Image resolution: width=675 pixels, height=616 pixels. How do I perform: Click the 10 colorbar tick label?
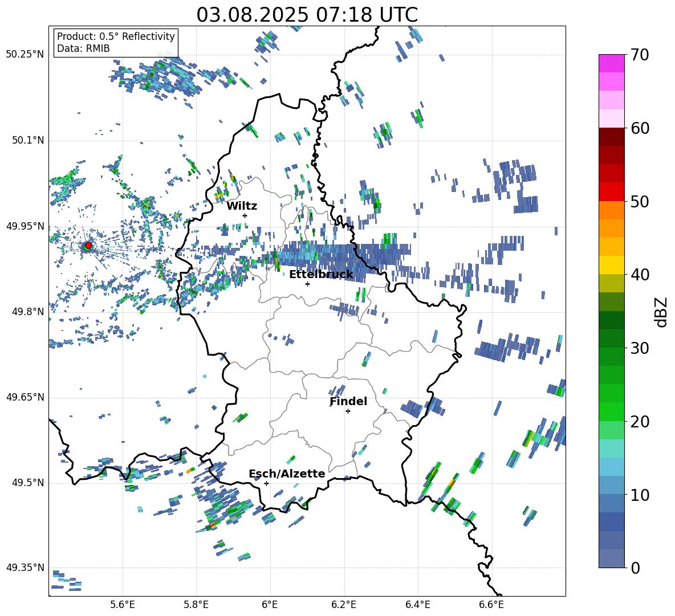[x=640, y=495]
